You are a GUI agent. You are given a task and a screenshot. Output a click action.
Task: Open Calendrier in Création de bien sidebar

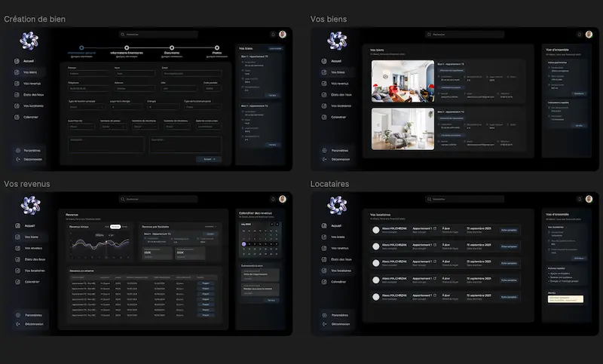pyautogui.click(x=26, y=117)
